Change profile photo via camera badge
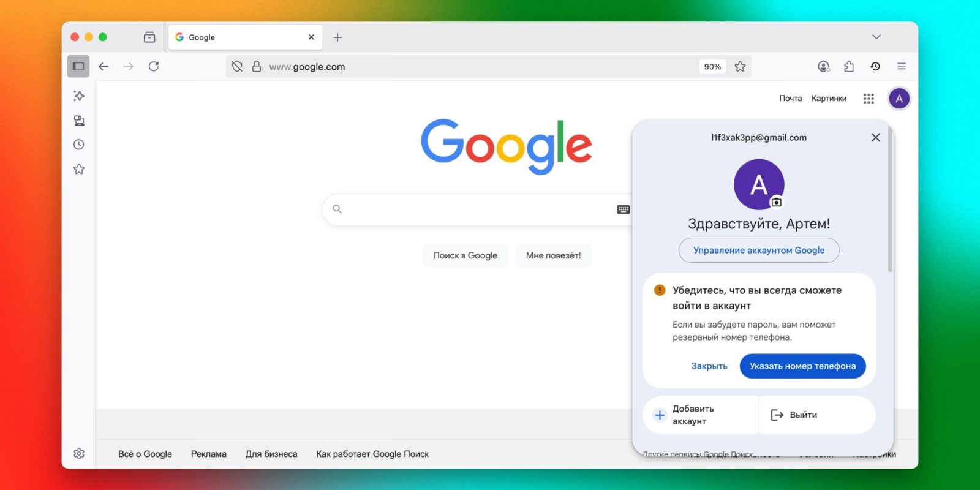Image resolution: width=980 pixels, height=490 pixels. (777, 202)
